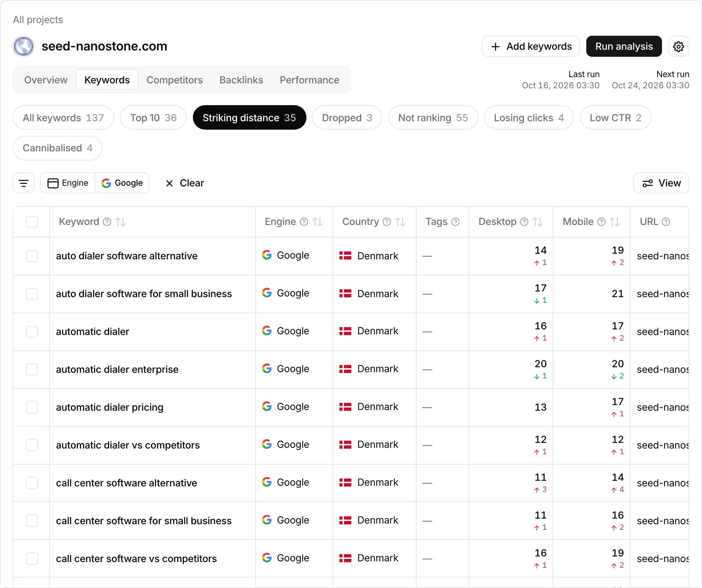
Task: Switch to the Competitors tab
Action: coord(175,80)
